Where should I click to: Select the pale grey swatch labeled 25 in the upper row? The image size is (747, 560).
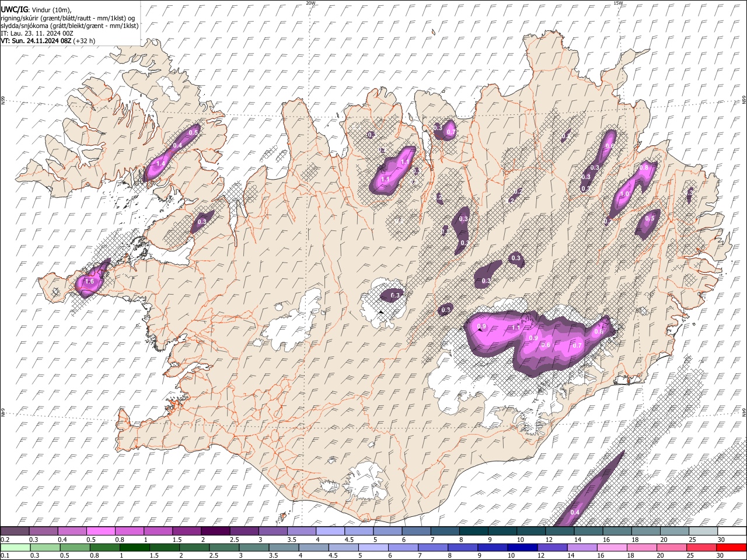tap(703, 531)
